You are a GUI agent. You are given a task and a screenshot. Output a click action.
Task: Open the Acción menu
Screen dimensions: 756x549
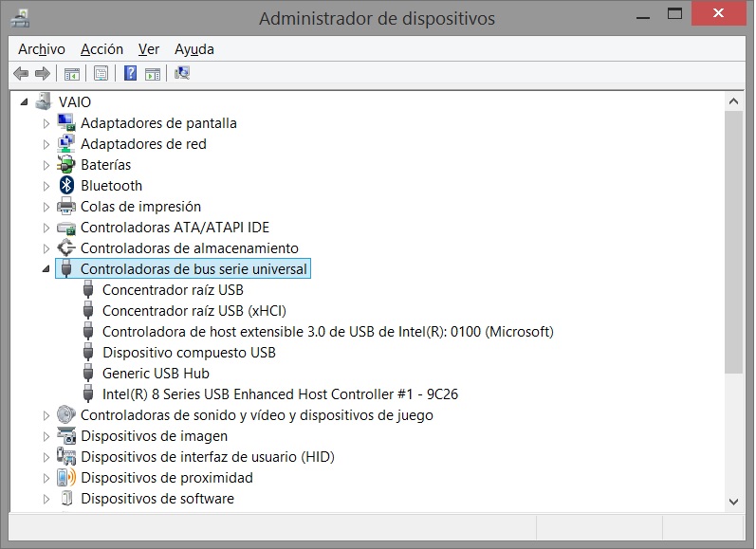pos(101,49)
